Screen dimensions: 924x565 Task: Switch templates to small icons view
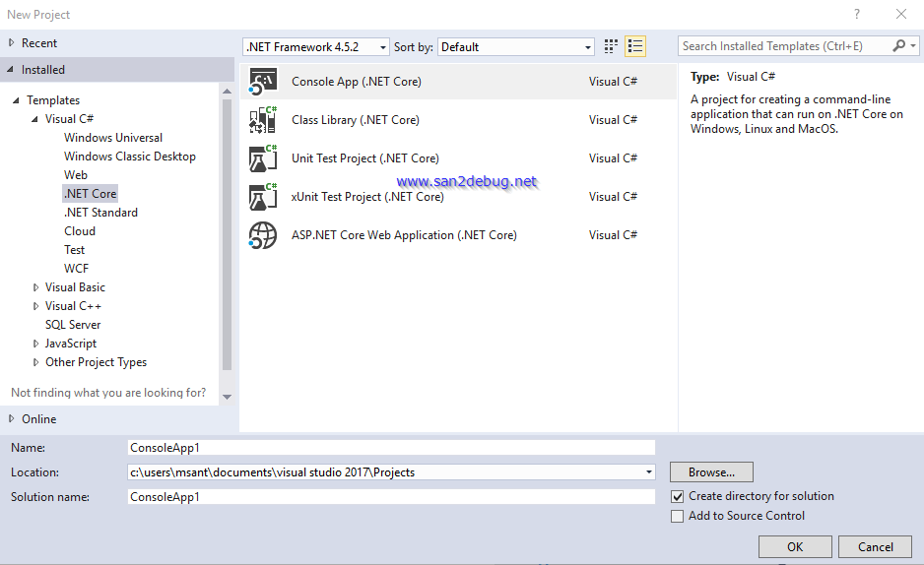point(611,46)
